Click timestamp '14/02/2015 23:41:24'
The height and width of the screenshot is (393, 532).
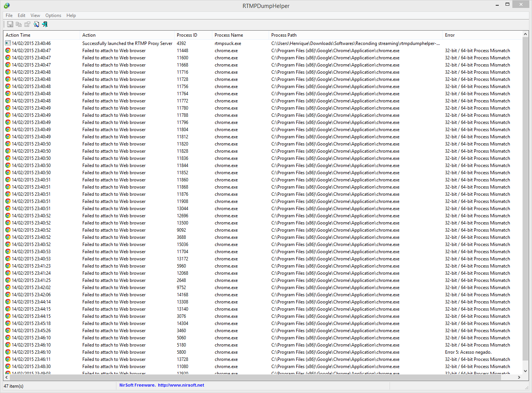coord(31,273)
